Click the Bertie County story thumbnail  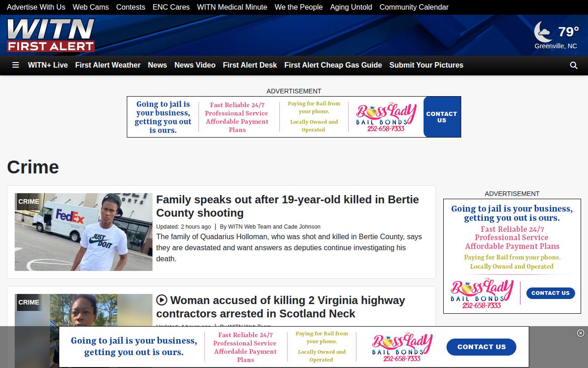pos(84,232)
